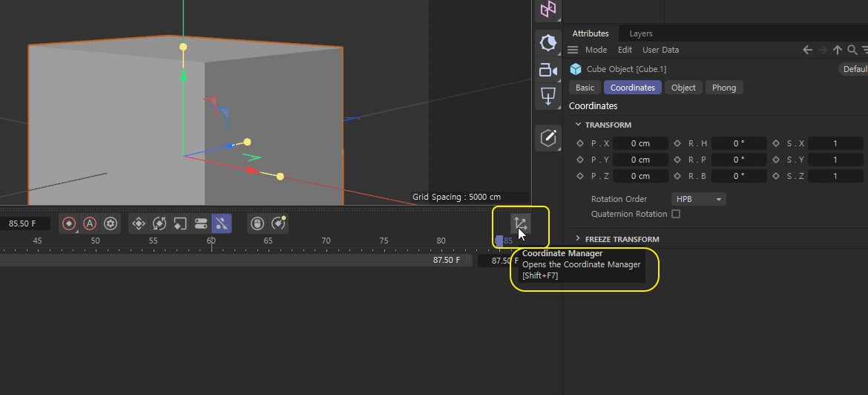Click the timeline playhead at frame 85
The height and width of the screenshot is (395, 868).
coord(499,241)
